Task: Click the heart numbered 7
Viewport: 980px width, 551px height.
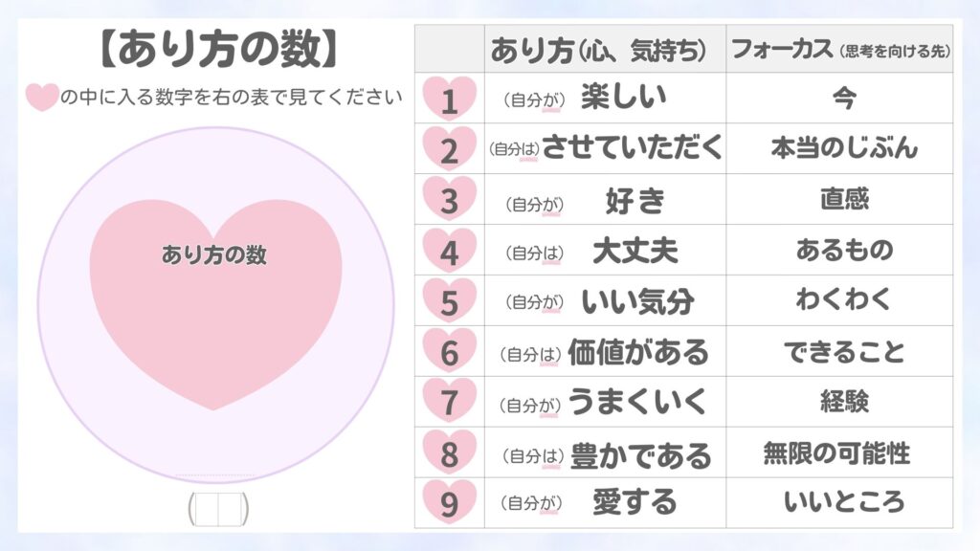Action: point(449,402)
